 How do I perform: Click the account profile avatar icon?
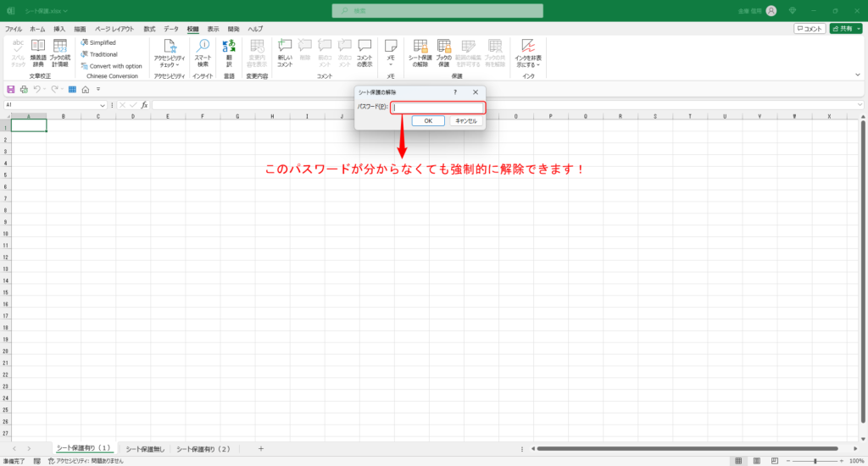[x=771, y=10]
